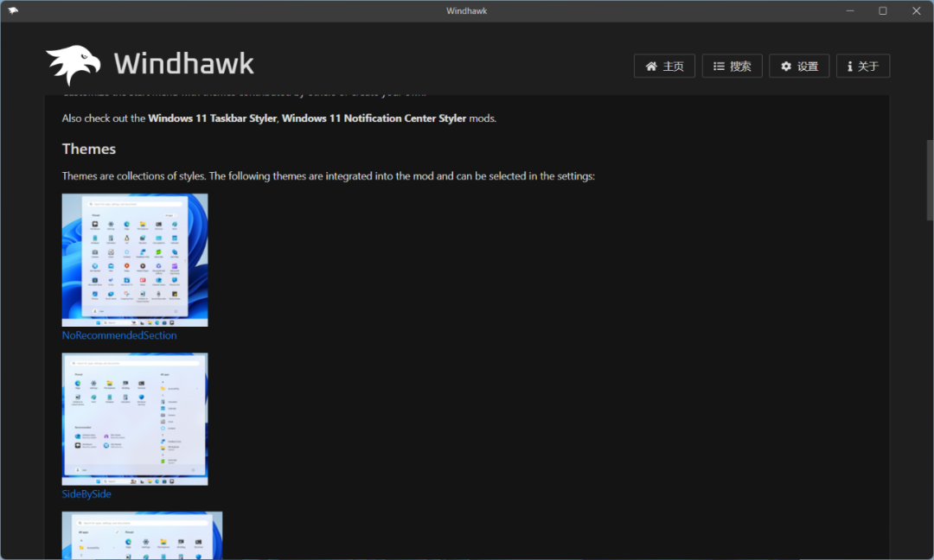Open the 关于 about button
This screenshot has width=934, height=560.
862,66
